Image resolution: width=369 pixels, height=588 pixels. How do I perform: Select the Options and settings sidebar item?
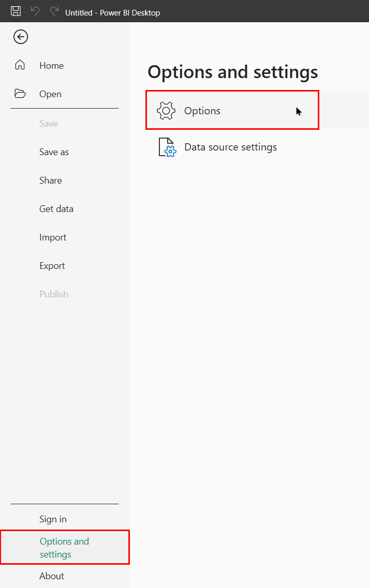tap(64, 548)
